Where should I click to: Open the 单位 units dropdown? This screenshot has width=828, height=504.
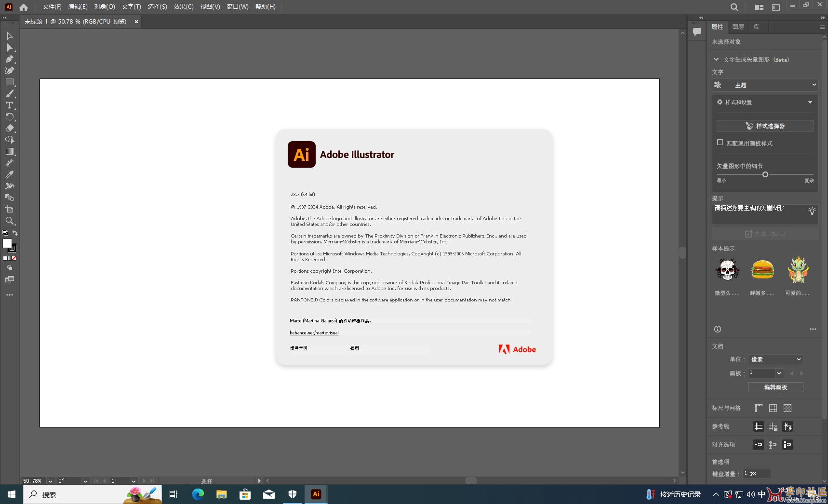(775, 359)
